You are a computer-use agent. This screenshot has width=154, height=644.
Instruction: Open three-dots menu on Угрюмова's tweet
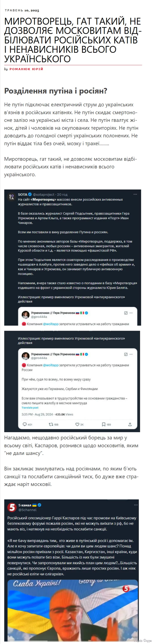tap(131, 354)
